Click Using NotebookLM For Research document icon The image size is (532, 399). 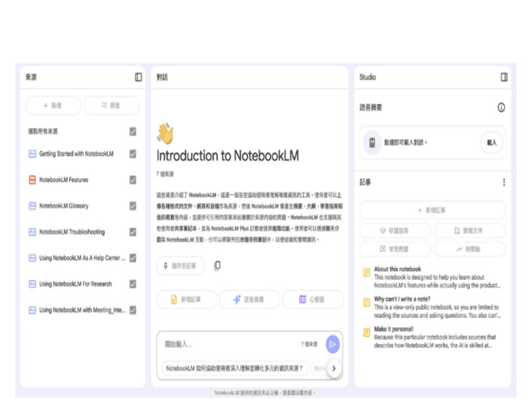[x=32, y=284]
